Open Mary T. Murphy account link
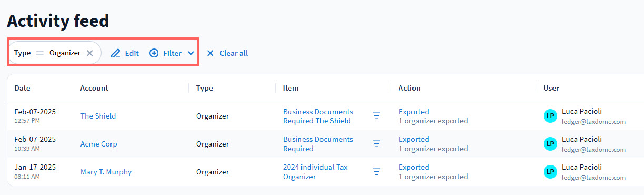Viewport: 644px width, 195px height. tap(106, 172)
